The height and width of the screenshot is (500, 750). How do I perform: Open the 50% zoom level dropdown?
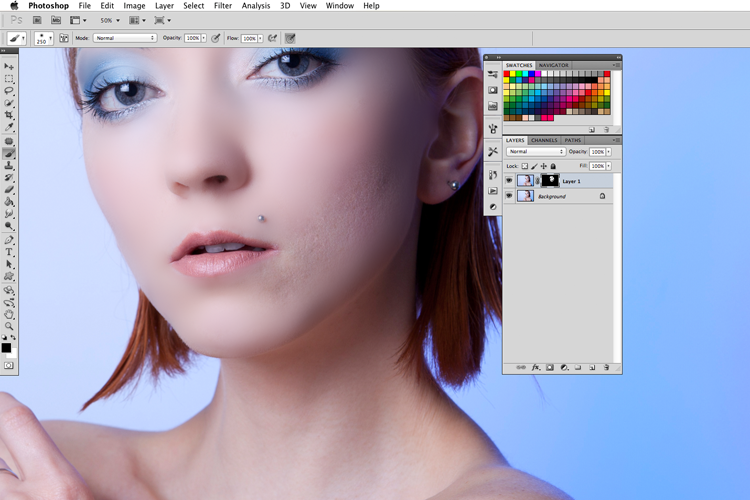pyautogui.click(x=110, y=21)
